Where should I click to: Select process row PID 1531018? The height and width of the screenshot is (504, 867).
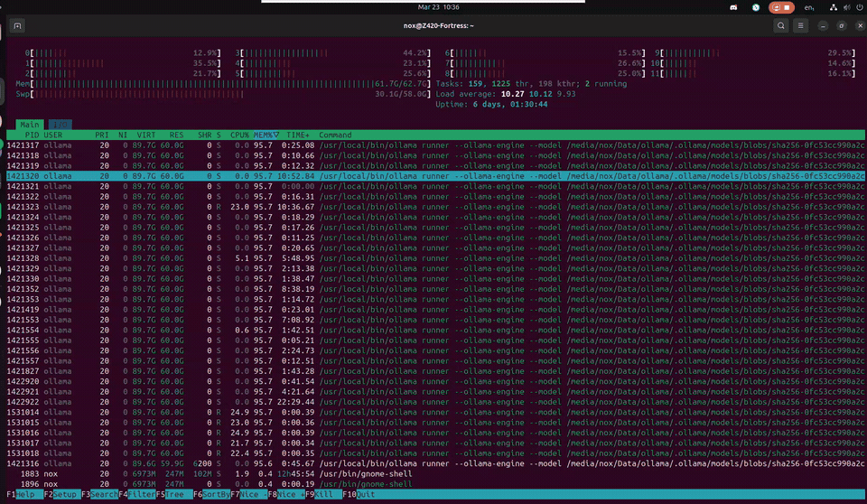[x=435, y=453]
